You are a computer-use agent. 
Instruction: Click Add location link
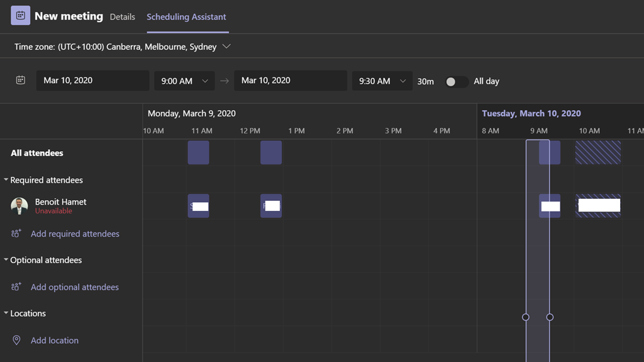55,341
